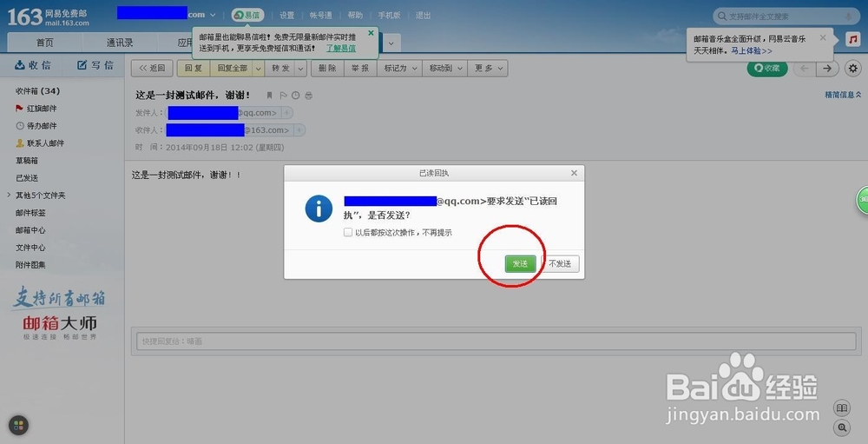Click the 删除 delete button

click(328, 68)
